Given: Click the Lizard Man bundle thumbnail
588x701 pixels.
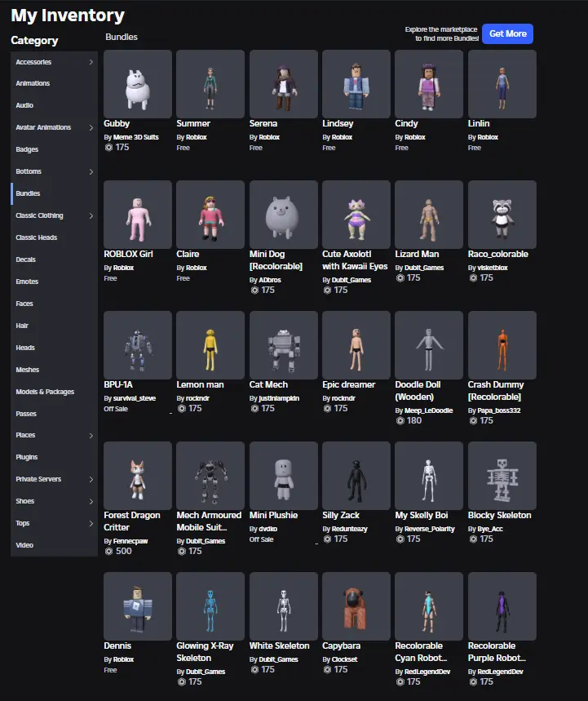Looking at the screenshot, I should (x=429, y=215).
